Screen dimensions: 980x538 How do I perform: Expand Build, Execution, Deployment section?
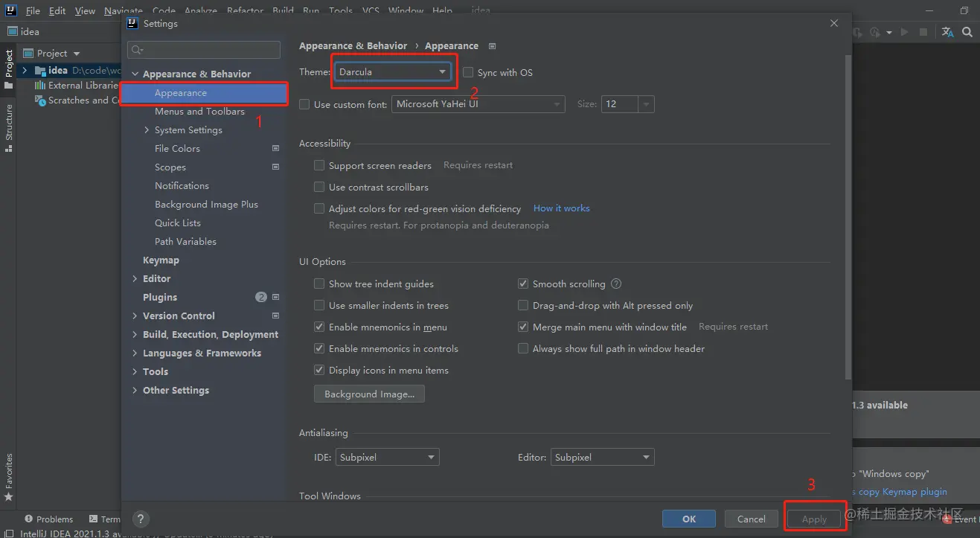135,334
